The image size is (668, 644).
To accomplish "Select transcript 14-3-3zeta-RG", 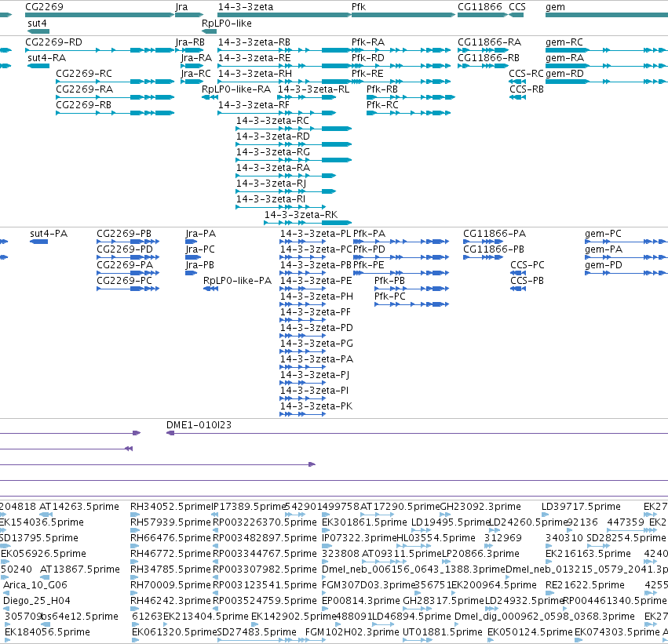I will pos(294,160).
